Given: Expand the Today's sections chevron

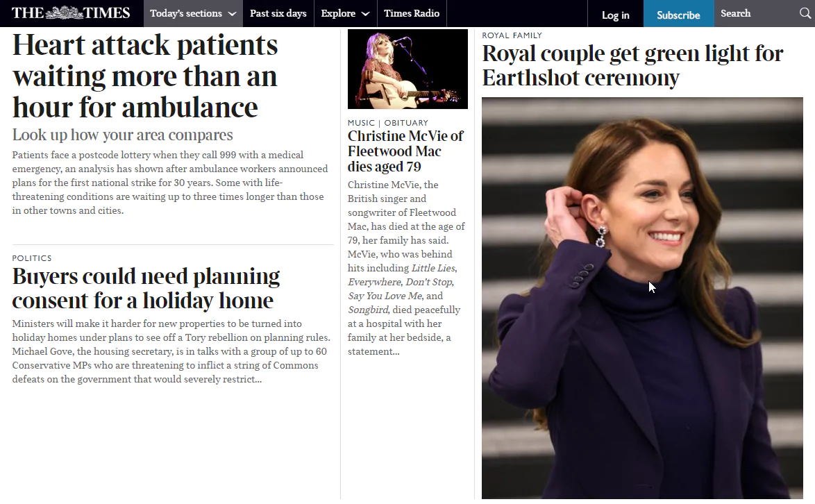Looking at the screenshot, I should [x=232, y=14].
